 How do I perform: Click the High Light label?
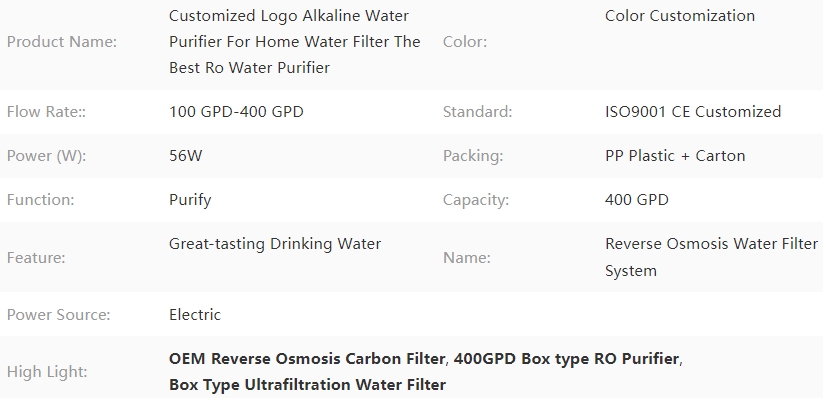pos(47,372)
